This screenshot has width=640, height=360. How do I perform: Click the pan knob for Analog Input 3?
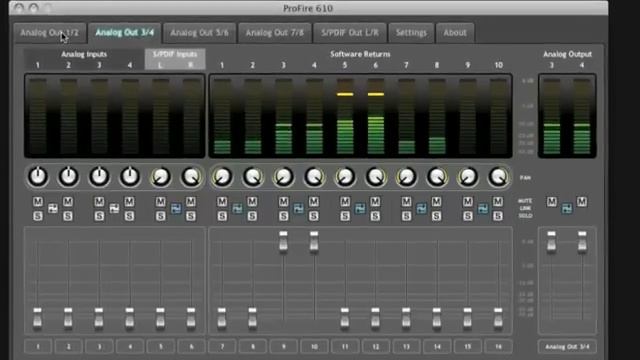[x=99, y=177]
